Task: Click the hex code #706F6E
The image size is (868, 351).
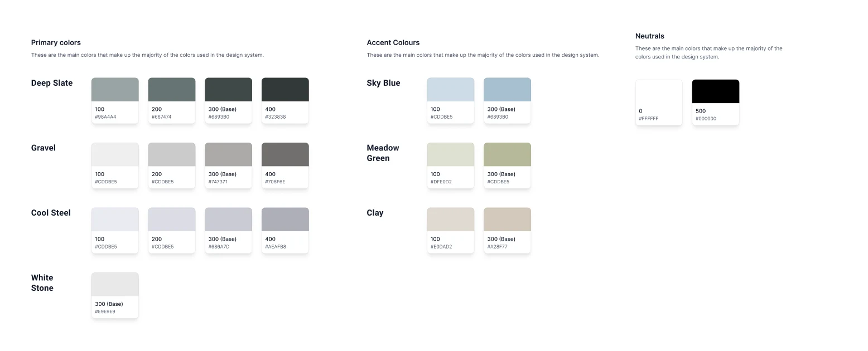Action: pos(275,182)
